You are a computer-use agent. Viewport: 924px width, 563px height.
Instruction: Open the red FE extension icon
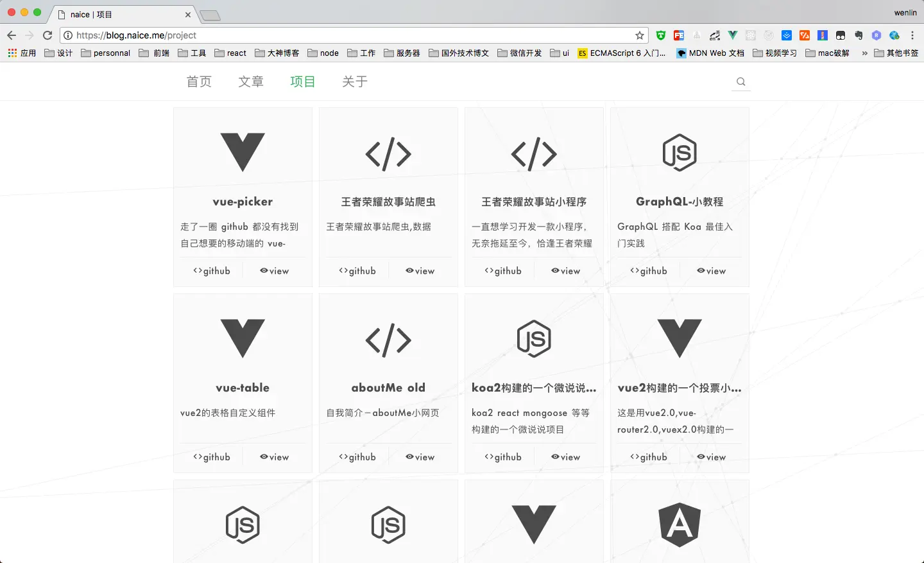click(x=679, y=35)
